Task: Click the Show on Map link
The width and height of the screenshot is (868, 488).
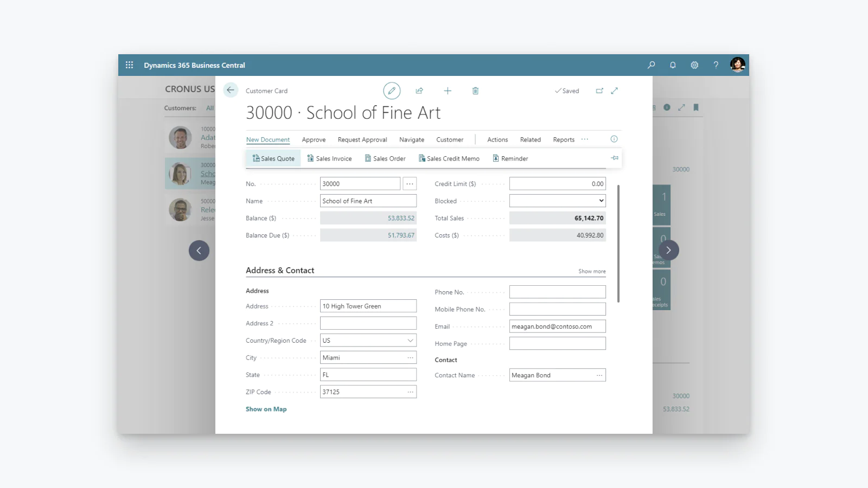Action: click(266, 409)
